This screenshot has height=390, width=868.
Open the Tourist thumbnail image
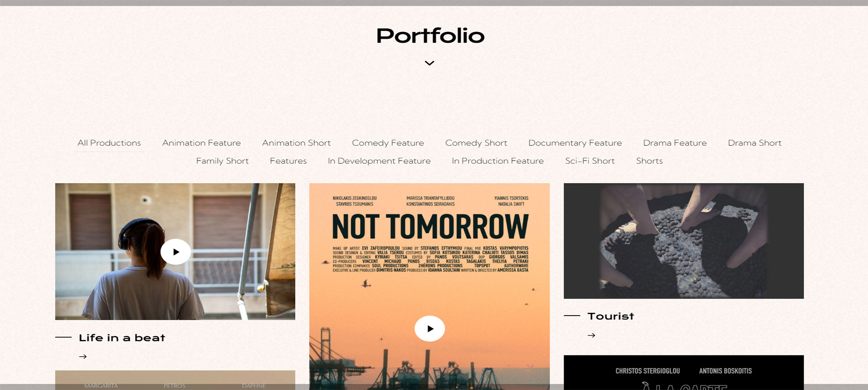pyautogui.click(x=683, y=241)
